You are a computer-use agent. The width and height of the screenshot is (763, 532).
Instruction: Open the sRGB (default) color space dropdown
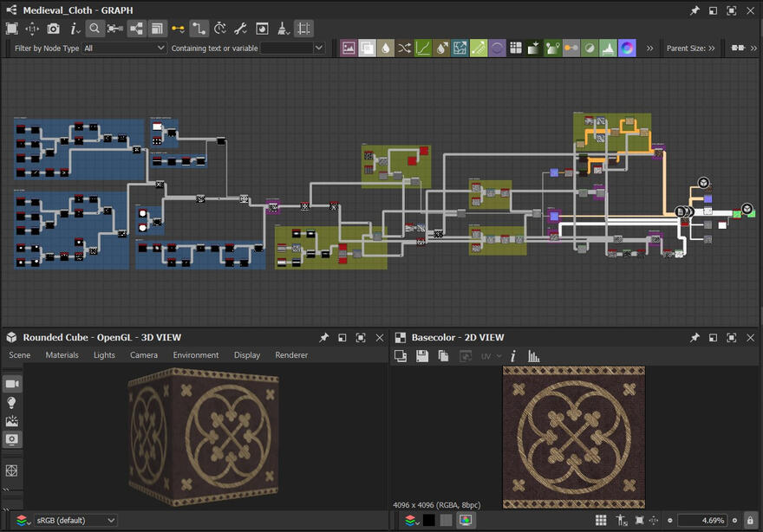point(75,520)
